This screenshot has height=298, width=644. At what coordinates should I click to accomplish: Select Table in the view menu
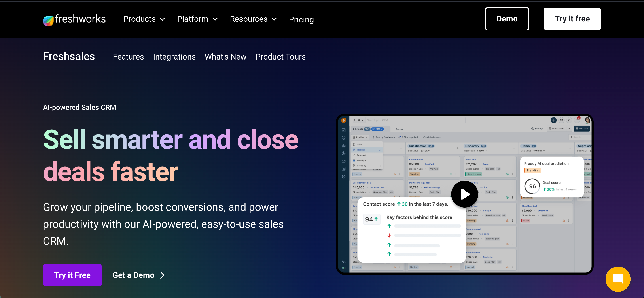click(367, 145)
